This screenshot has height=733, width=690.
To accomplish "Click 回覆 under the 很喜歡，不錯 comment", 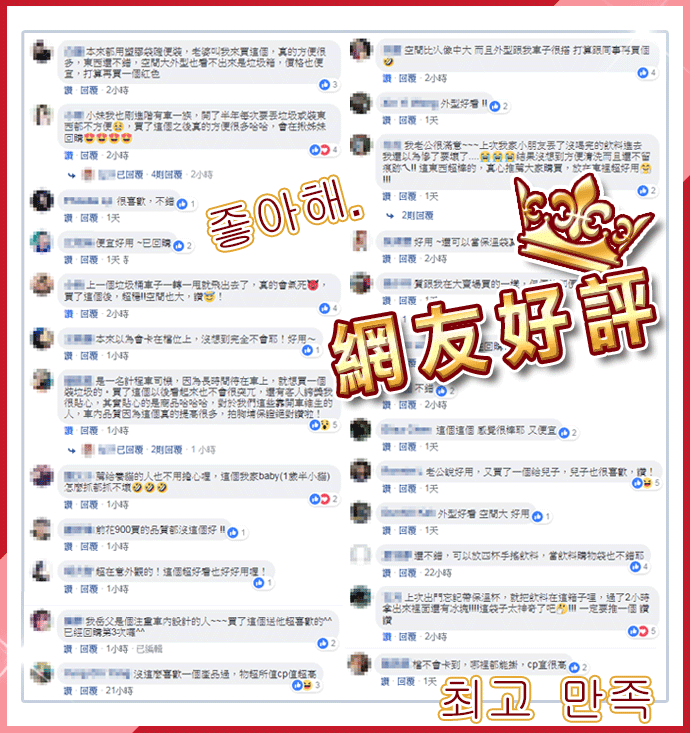I will click(x=89, y=218).
